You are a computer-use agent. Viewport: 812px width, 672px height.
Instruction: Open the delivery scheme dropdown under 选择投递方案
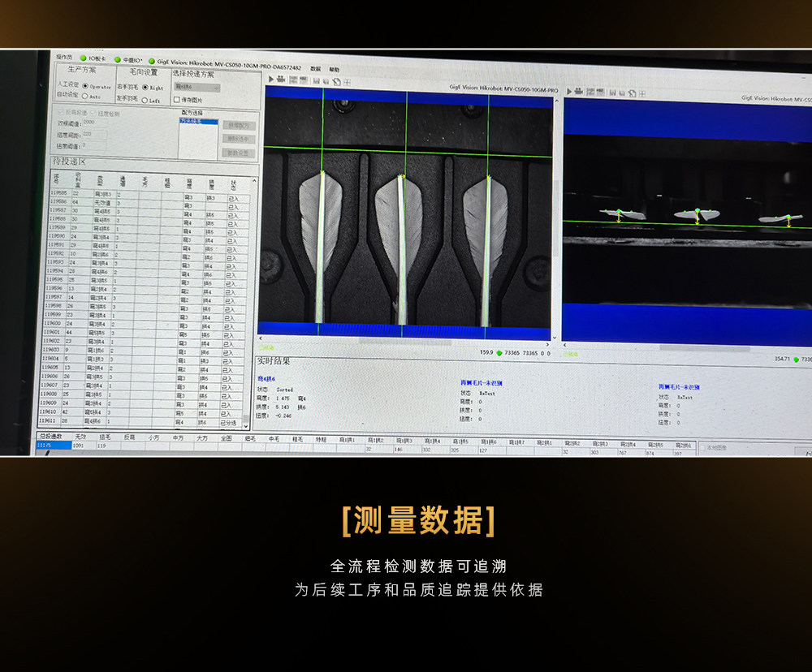(197, 88)
